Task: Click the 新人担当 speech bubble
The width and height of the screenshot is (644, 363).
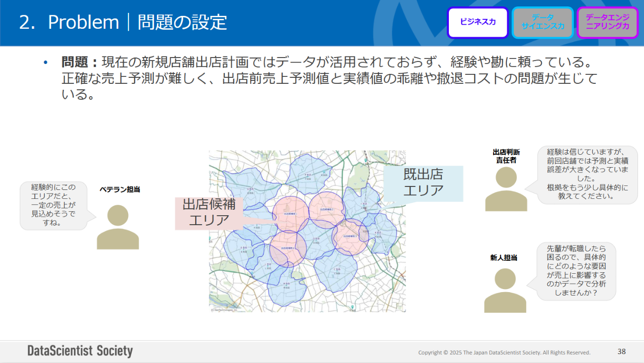Action: 576,271
